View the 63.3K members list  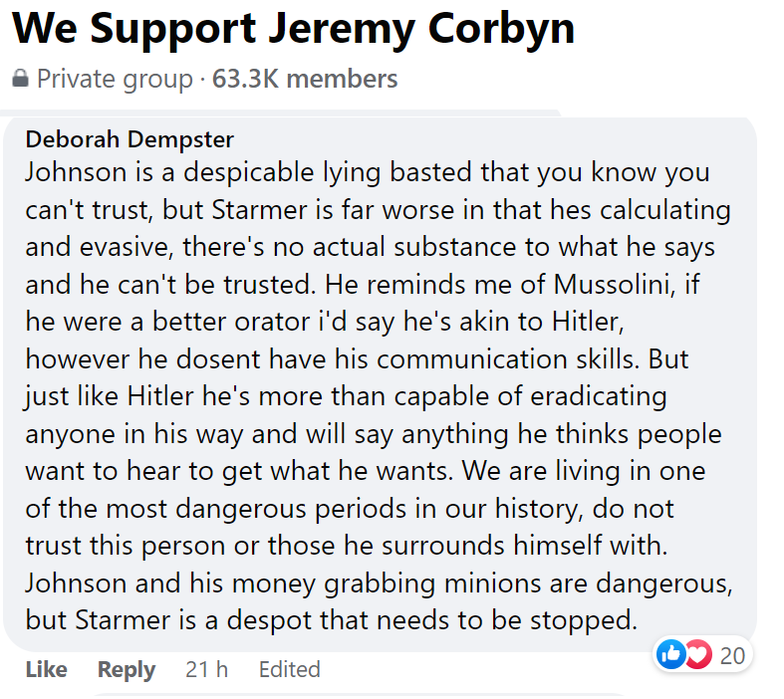click(x=305, y=79)
